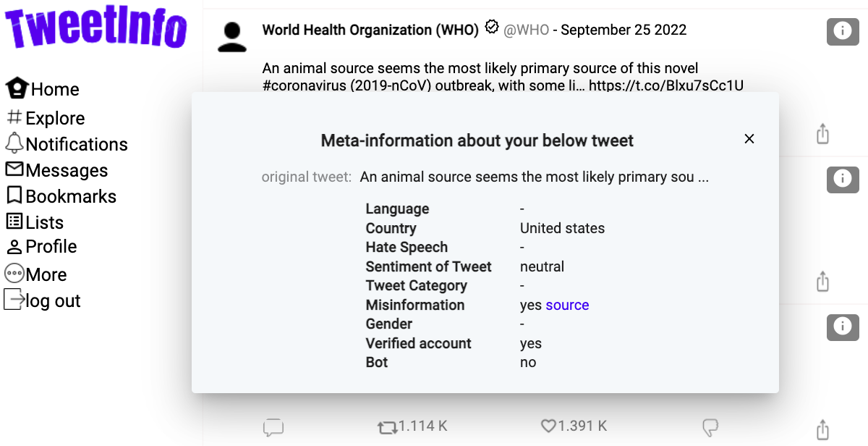Open Bookmarks from the sidebar
The image size is (868, 446).
[x=61, y=196]
